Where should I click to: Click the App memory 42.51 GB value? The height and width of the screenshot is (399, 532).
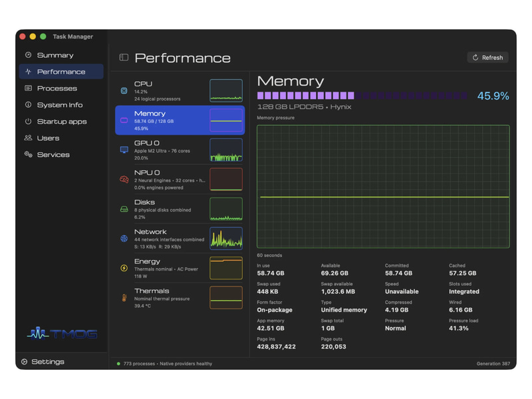pyautogui.click(x=271, y=328)
